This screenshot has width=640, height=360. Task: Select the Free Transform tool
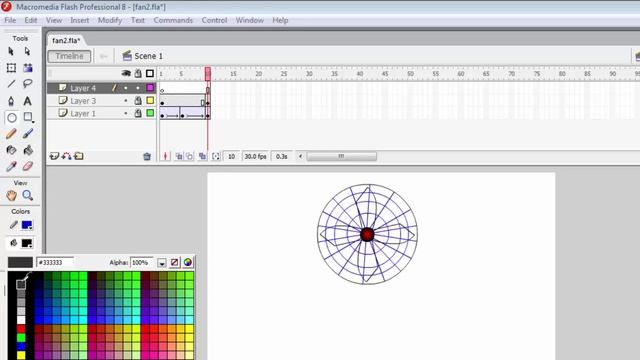click(11, 68)
